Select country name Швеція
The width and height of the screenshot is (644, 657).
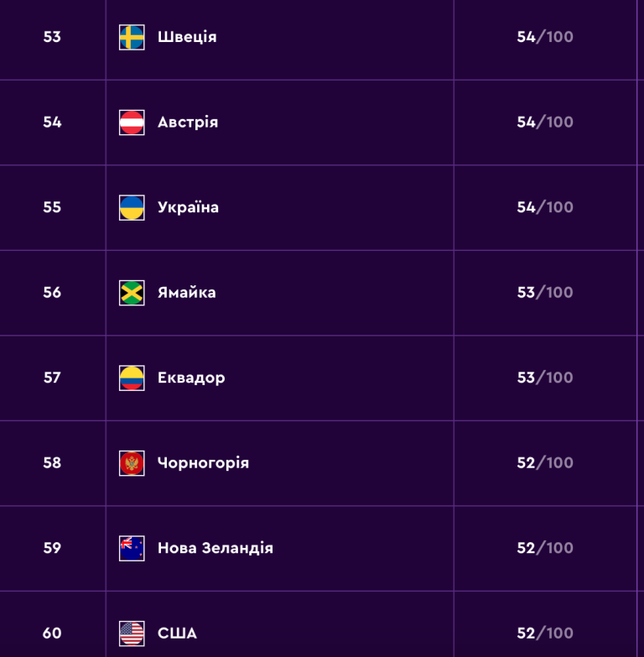click(x=187, y=37)
